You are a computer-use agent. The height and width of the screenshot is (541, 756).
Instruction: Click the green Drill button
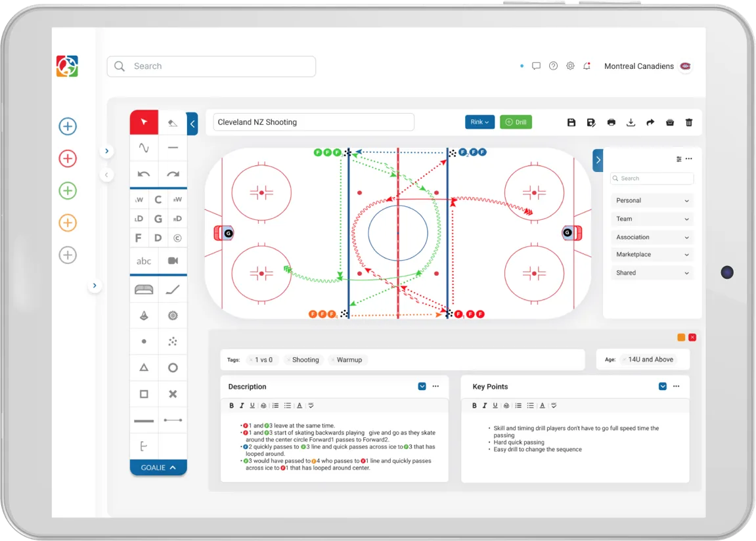click(x=516, y=122)
